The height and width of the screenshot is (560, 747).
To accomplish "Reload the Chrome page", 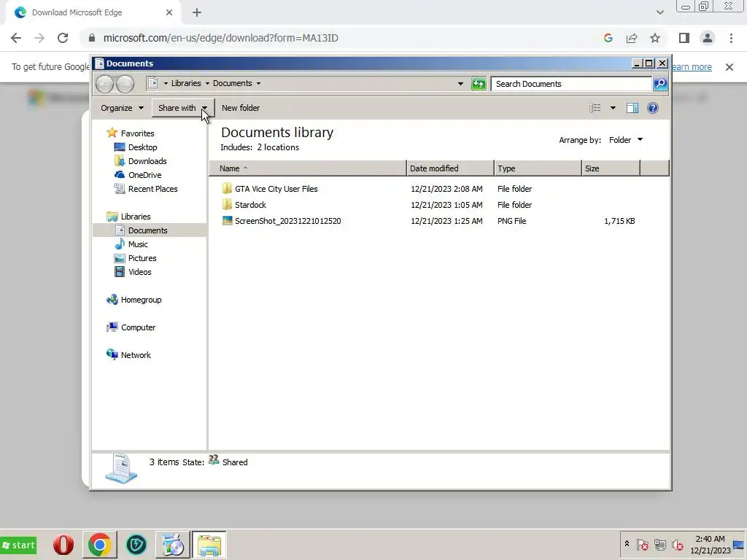I will (63, 38).
